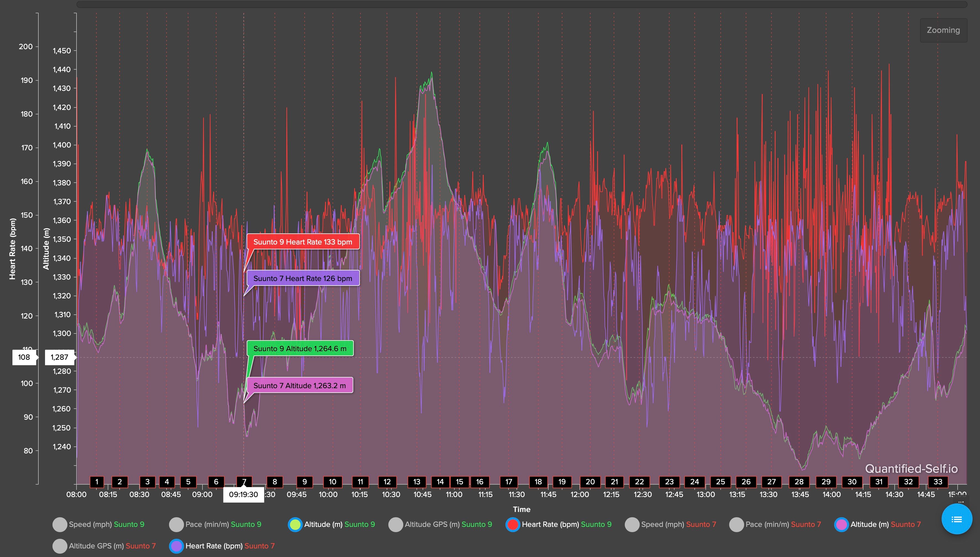Select lap marker 7
This screenshot has width=980, height=557.
pos(244,482)
